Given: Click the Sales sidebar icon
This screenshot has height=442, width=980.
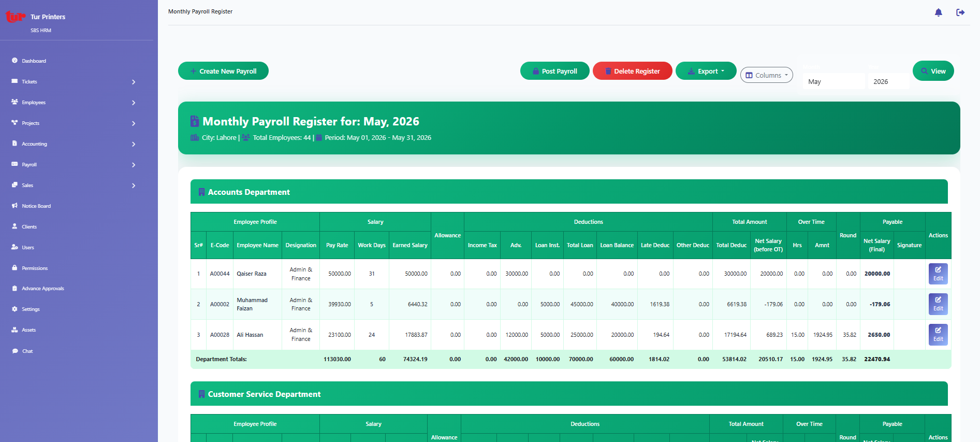Looking at the screenshot, I should [14, 185].
